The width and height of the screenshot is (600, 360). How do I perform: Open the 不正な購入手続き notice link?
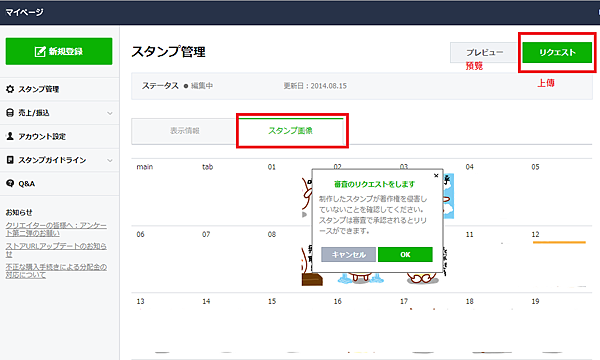(56, 271)
